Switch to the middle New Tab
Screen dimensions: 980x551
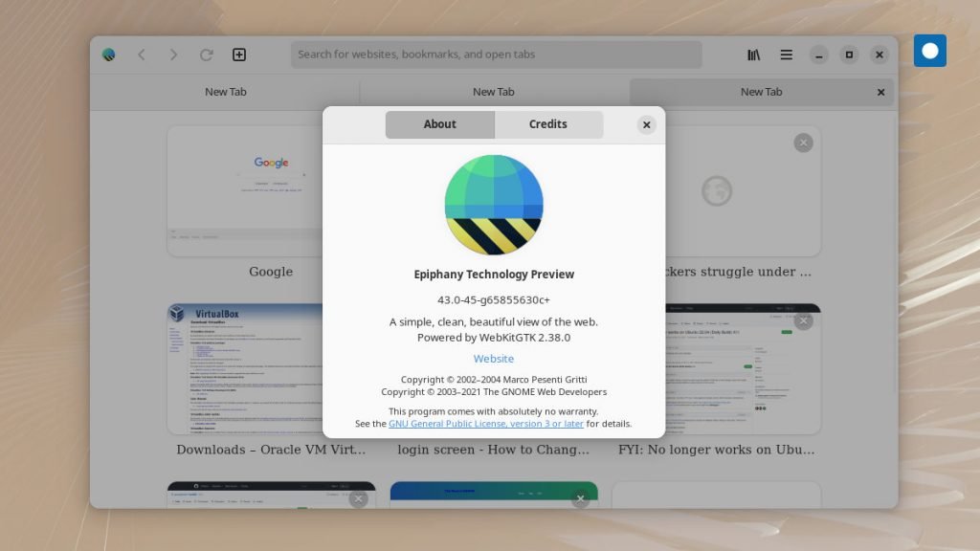pyautogui.click(x=494, y=92)
